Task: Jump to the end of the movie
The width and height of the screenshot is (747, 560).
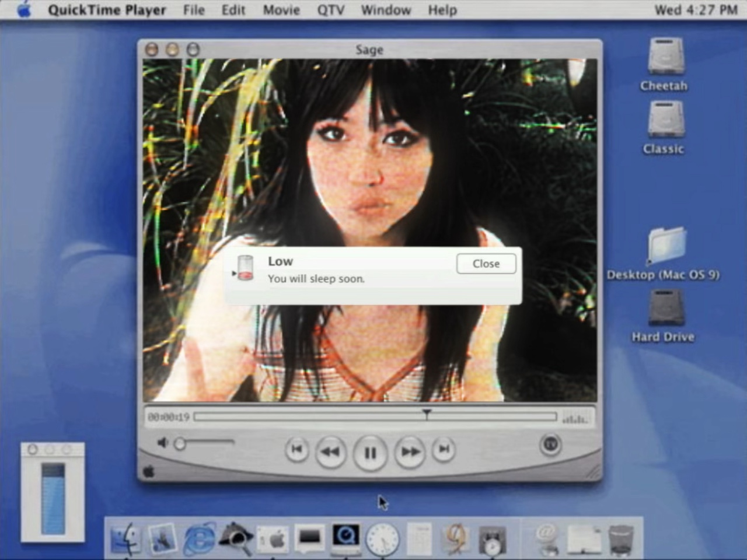Action: coord(444,449)
